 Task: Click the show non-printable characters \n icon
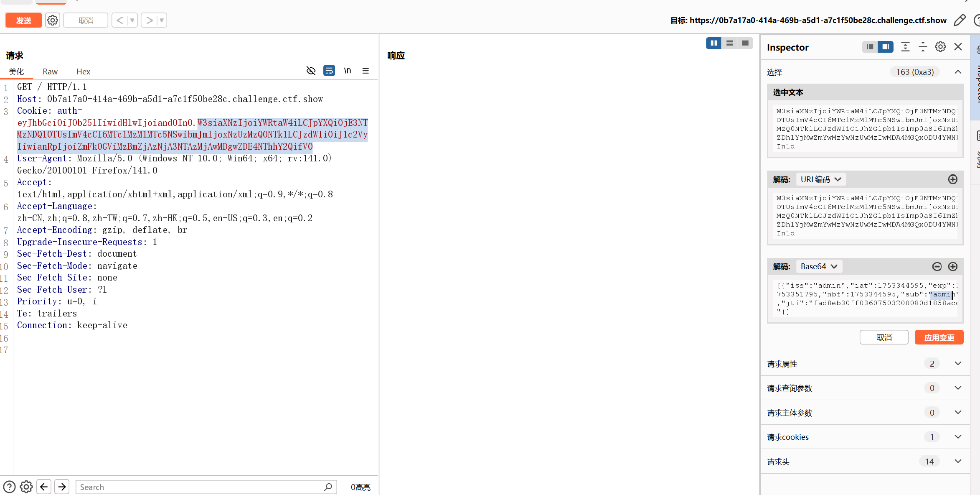point(347,71)
